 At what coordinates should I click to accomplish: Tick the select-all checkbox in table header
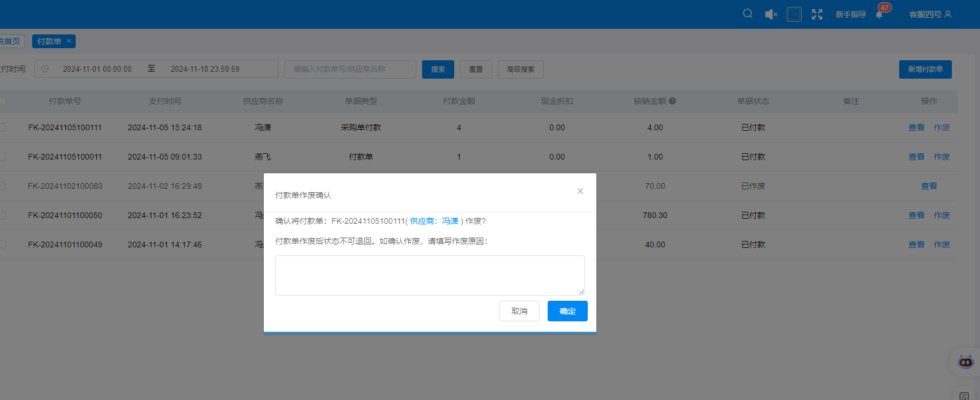2,101
